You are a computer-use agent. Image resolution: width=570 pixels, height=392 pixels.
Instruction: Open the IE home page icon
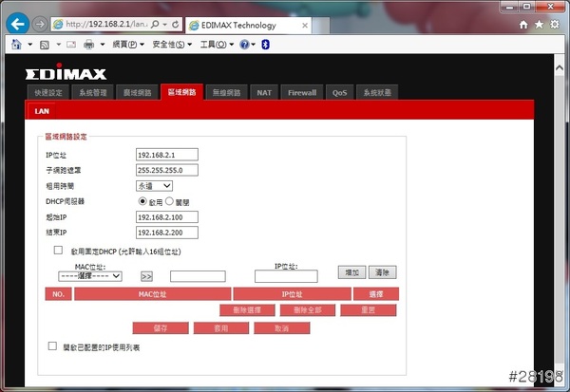point(523,23)
